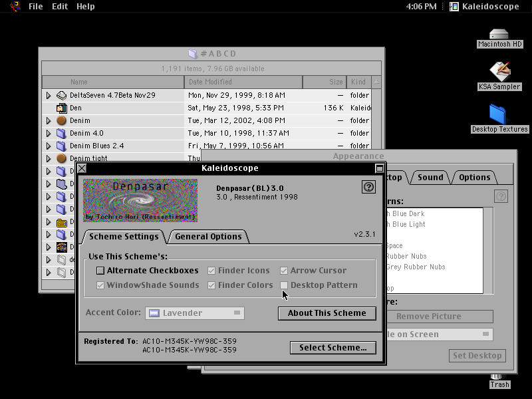
Task: Click the Denpasar scheme preview thumbnail
Action: point(140,201)
